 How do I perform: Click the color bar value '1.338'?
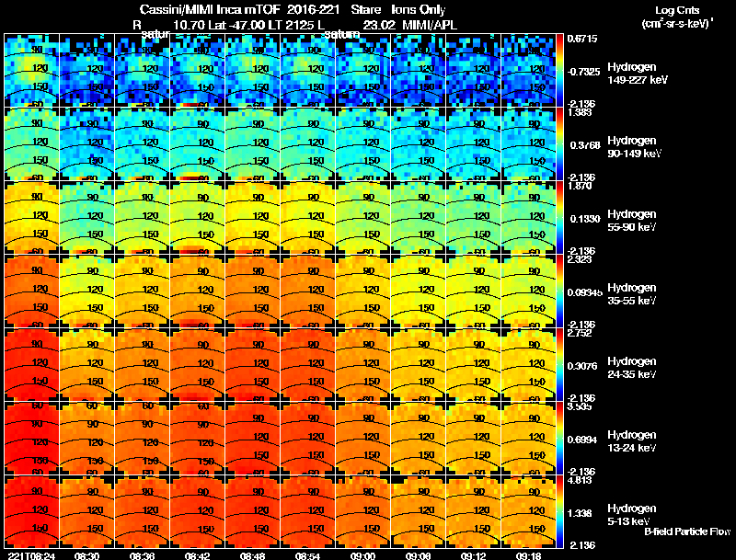click(580, 514)
